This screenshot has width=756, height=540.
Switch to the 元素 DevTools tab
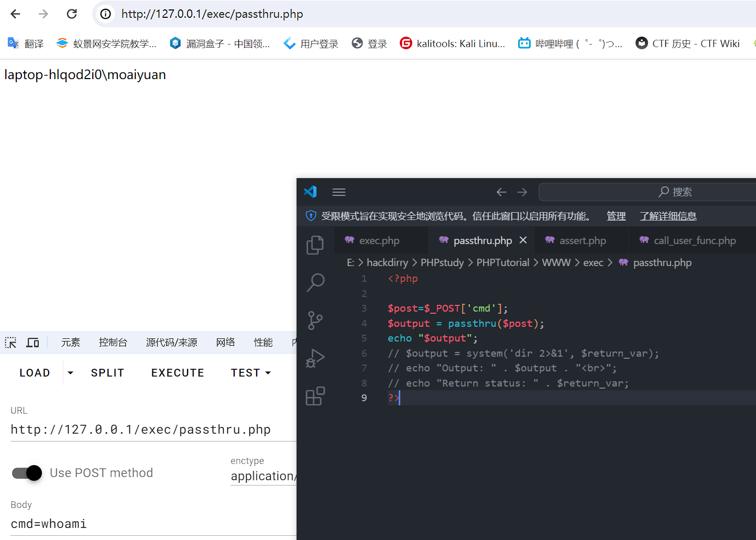click(x=71, y=343)
